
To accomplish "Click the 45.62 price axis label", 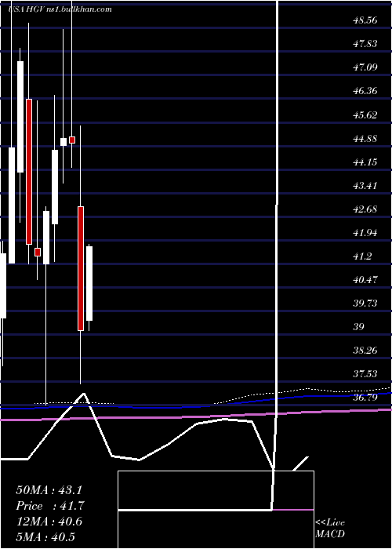I will pos(365,115).
